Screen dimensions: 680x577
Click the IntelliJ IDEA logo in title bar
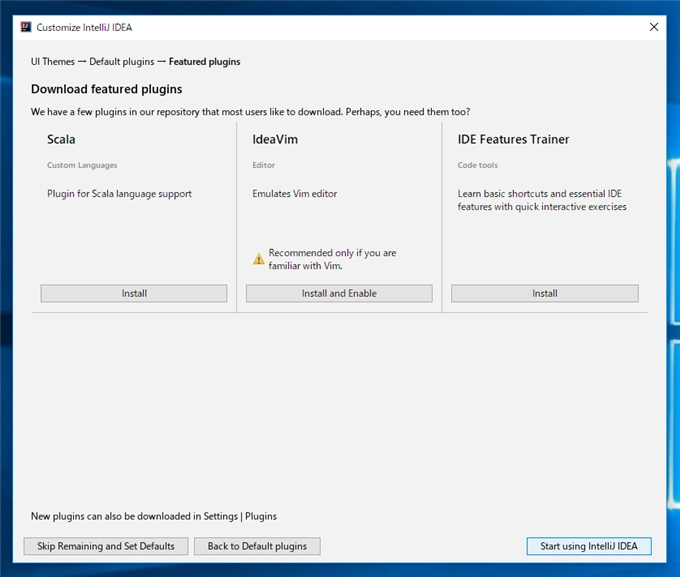pos(26,27)
